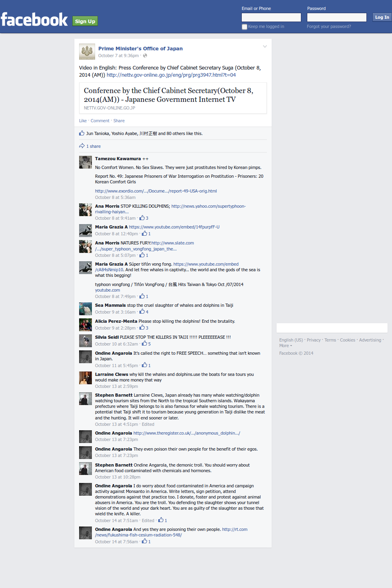392x588 pixels.
Task: Click the Like action under the post
Action: click(x=83, y=121)
